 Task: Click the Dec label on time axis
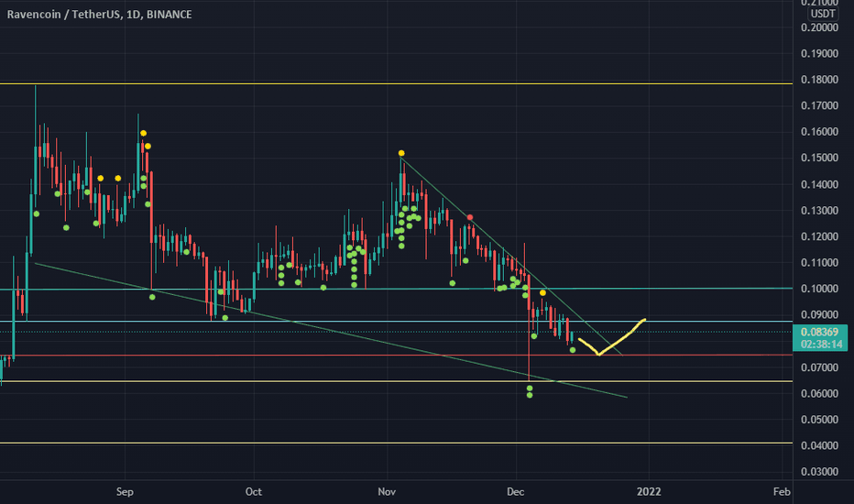pos(515,492)
